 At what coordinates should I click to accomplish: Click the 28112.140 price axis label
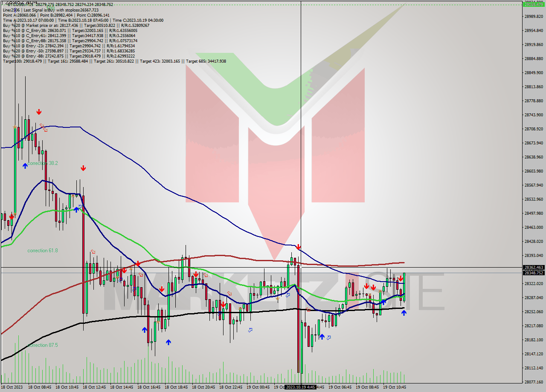tap(534, 368)
